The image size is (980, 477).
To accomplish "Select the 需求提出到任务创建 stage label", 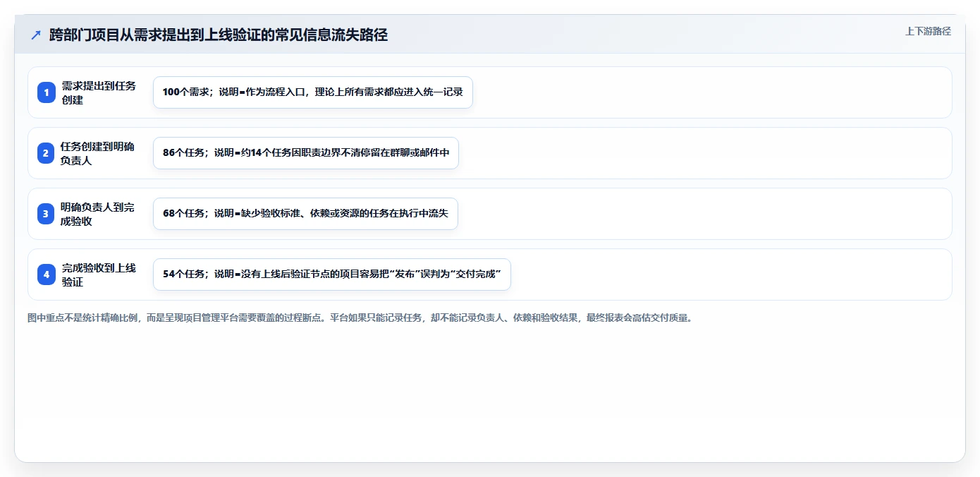I will [x=99, y=92].
